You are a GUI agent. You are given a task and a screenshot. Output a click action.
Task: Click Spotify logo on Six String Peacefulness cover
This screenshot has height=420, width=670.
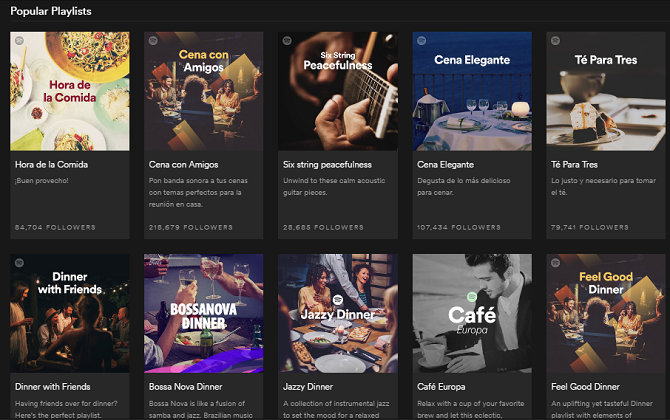287,41
